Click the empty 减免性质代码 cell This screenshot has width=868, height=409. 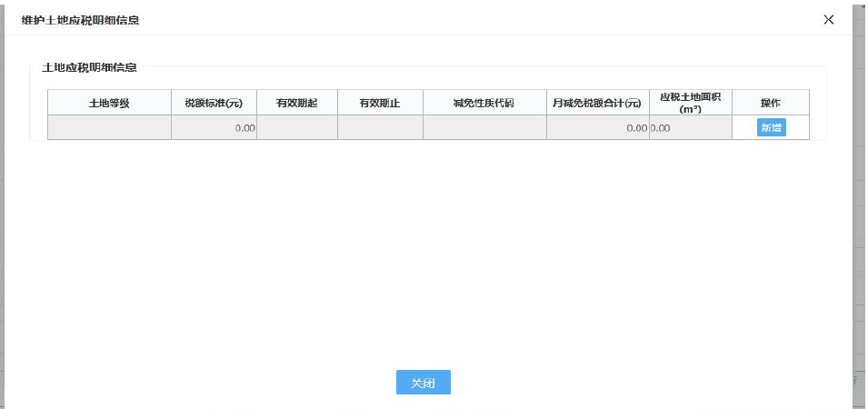coord(484,127)
